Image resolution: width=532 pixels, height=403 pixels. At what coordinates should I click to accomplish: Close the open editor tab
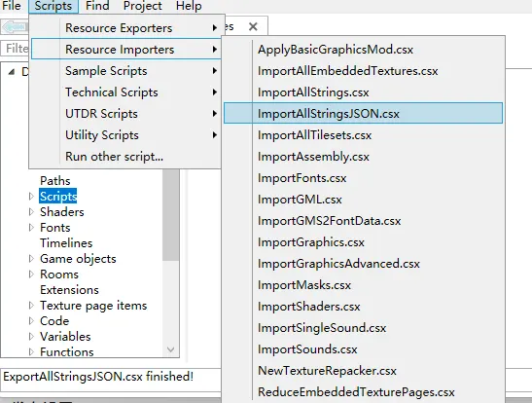point(253,26)
